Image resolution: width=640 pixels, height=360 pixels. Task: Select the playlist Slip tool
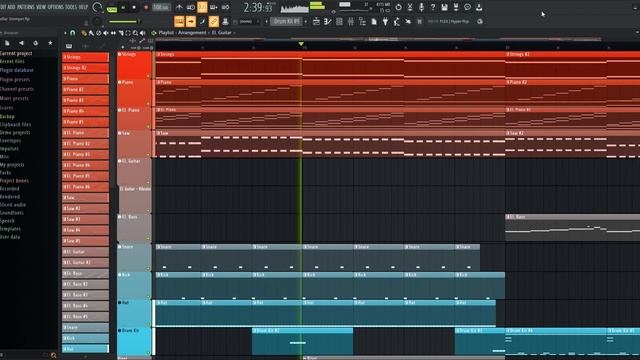click(113, 33)
